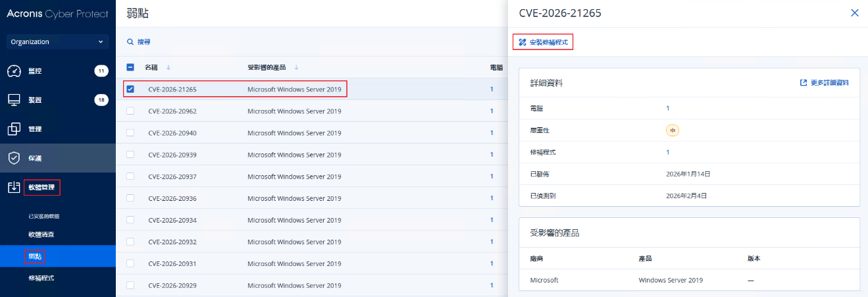Screen dimensions: 868x297
Task: Open the Organization dropdown
Action: [x=57, y=41]
